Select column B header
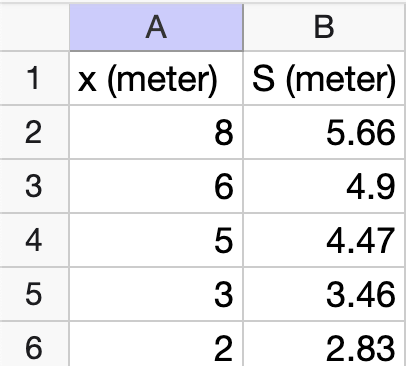406x366 pixels. pyautogui.click(x=325, y=27)
